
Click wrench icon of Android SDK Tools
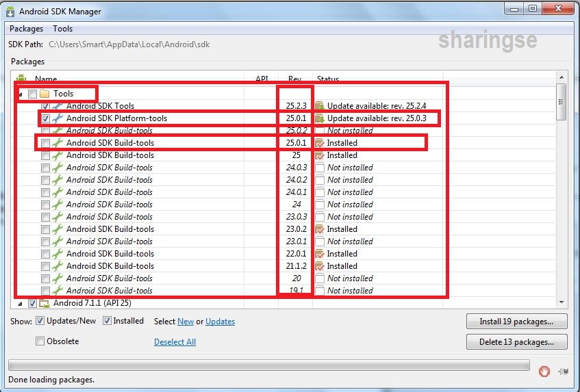coord(57,107)
